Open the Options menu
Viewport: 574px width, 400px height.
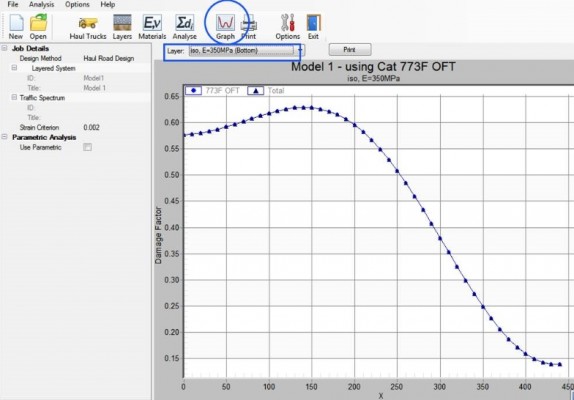click(77, 4)
